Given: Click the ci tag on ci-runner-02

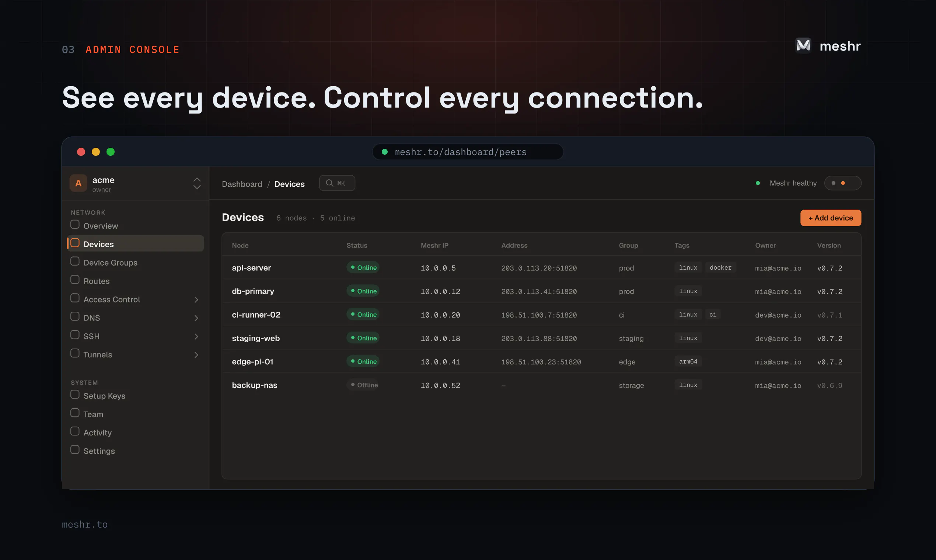Looking at the screenshot, I should [x=713, y=314].
